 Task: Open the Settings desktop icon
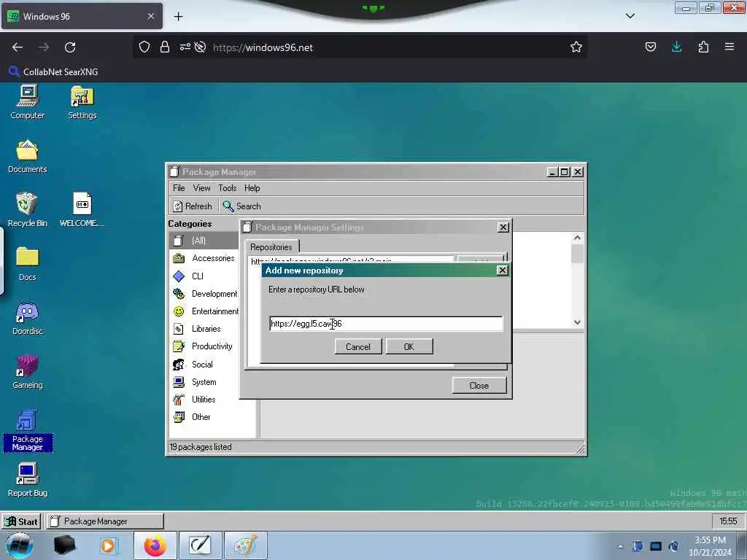point(82,101)
